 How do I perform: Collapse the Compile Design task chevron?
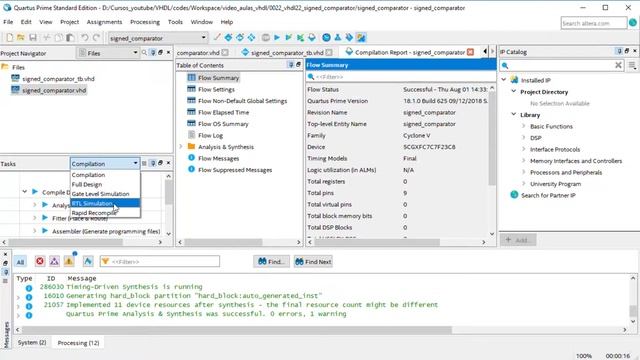[x=24, y=191]
